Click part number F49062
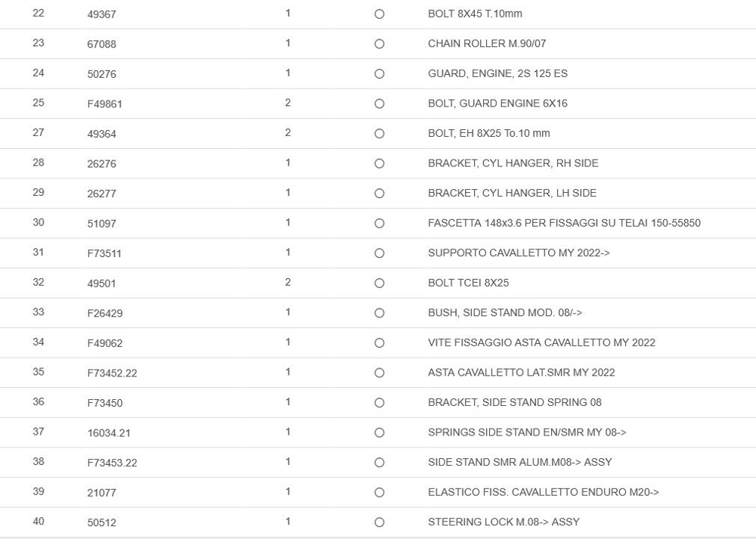The height and width of the screenshot is (539, 756). pyautogui.click(x=104, y=343)
